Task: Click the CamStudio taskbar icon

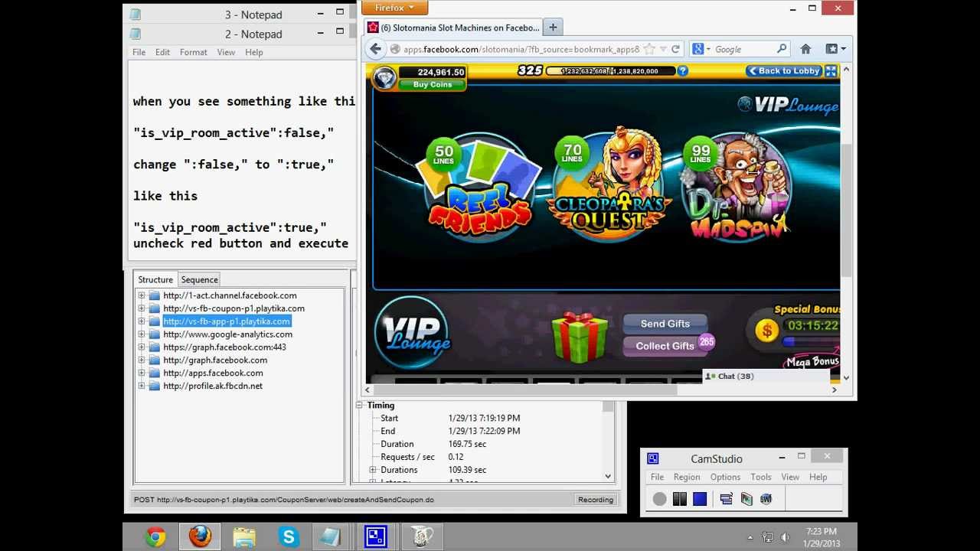Action: (376, 537)
